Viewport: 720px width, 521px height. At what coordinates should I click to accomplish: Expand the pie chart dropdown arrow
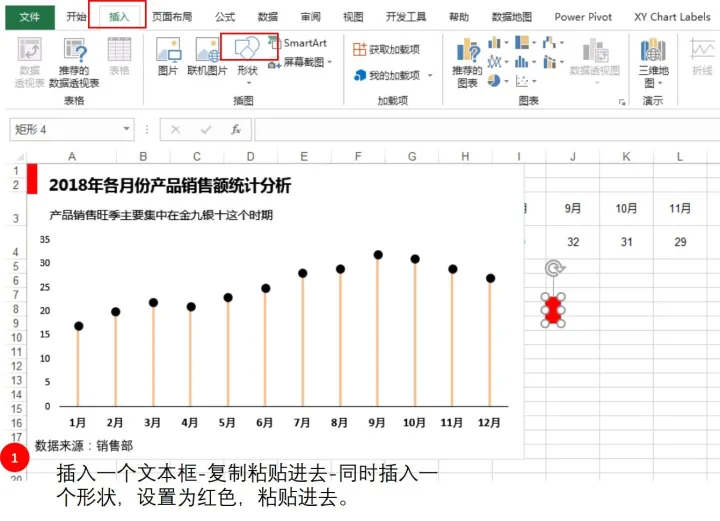[506, 81]
